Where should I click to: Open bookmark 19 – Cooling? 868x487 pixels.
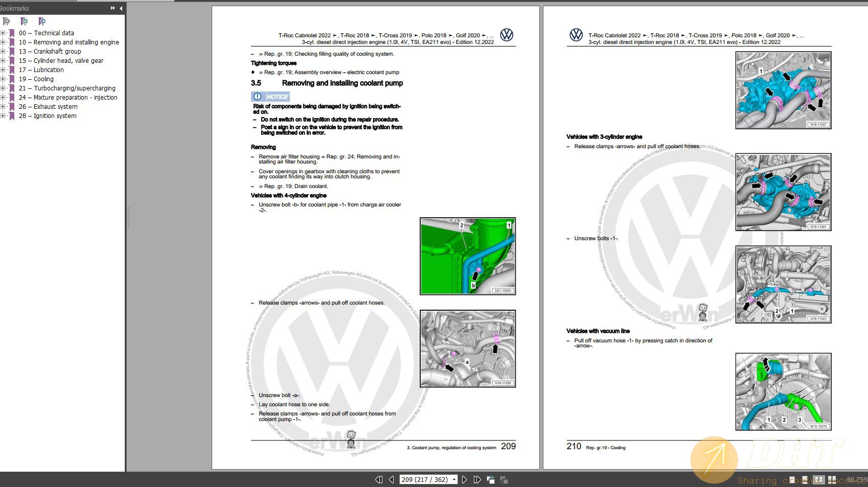[36, 79]
